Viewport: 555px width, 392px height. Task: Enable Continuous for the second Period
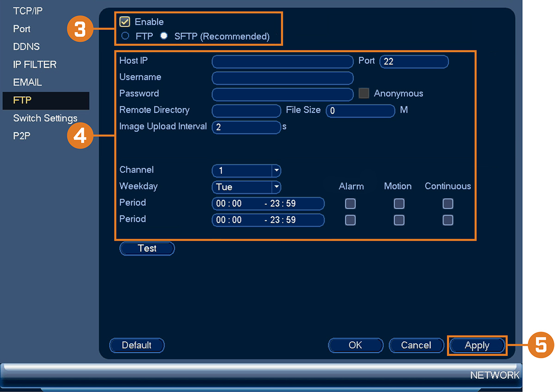(448, 220)
